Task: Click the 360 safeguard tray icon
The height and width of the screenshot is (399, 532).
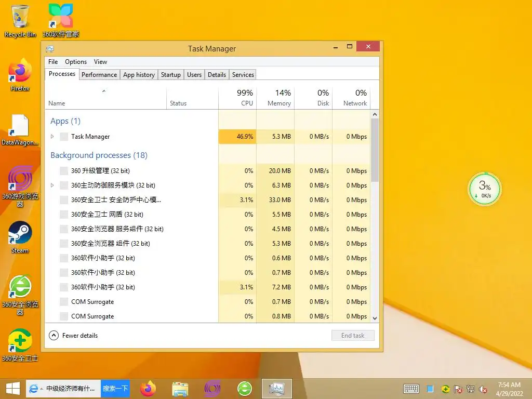Action: (x=445, y=389)
